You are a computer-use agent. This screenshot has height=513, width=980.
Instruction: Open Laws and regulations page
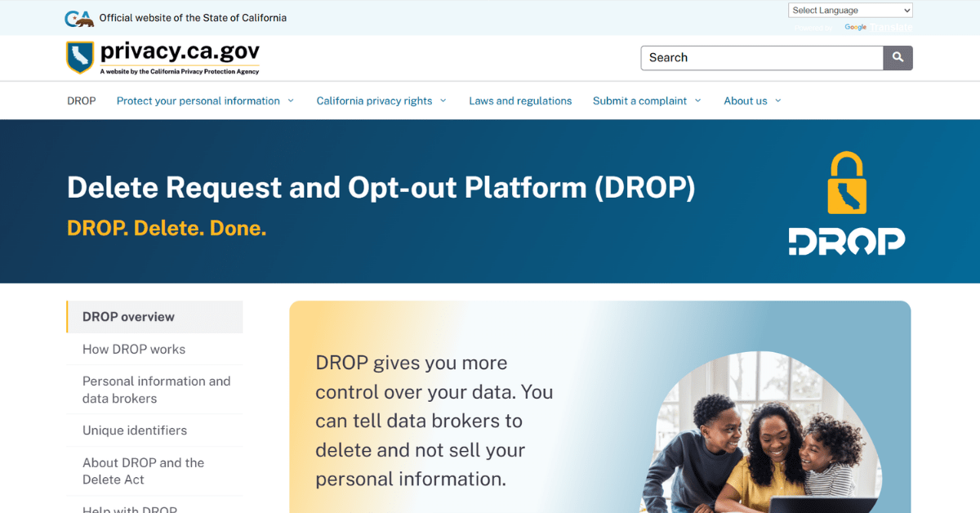click(520, 101)
